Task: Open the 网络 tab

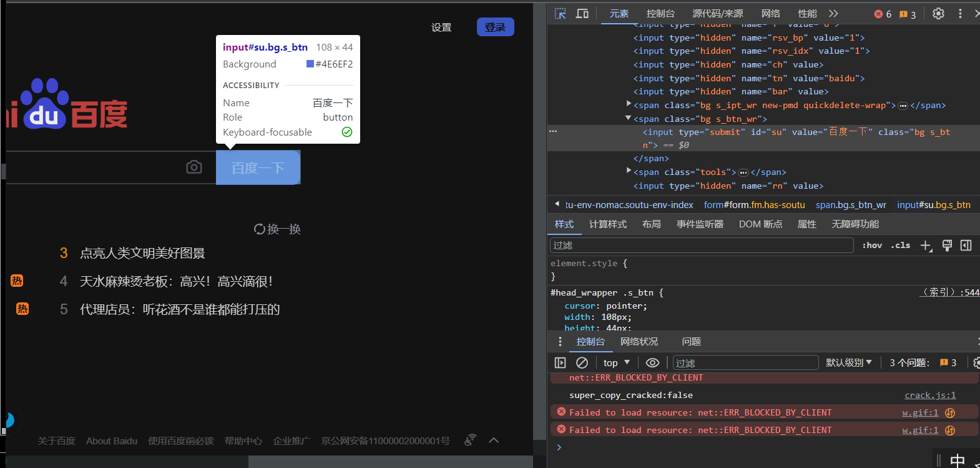Action: click(771, 14)
